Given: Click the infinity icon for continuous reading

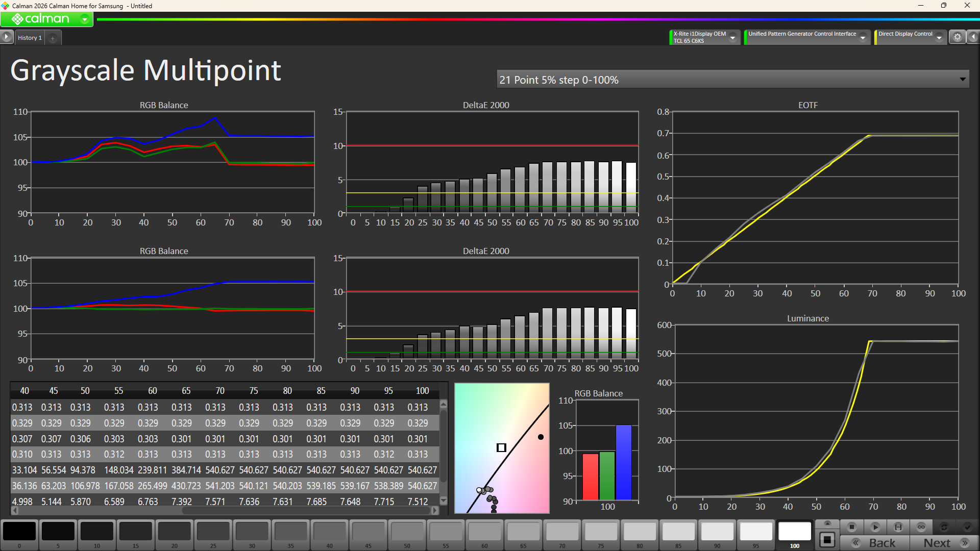Looking at the screenshot, I should 921,527.
